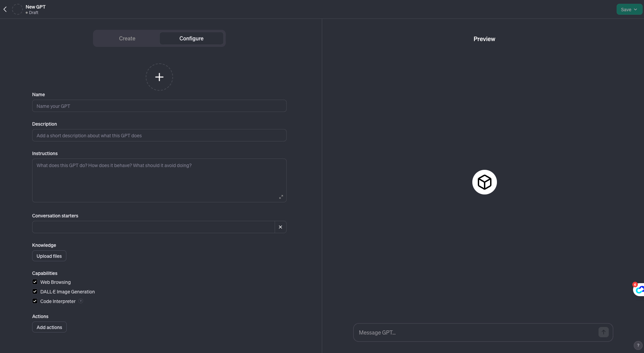Click the New GPT title text
Image resolution: width=644 pixels, height=353 pixels.
(36, 7)
